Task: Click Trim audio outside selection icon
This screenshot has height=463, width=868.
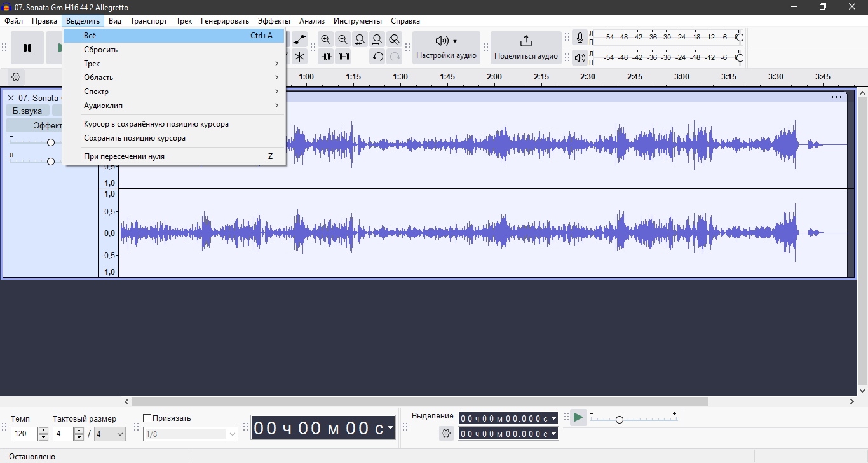Action: pos(326,57)
